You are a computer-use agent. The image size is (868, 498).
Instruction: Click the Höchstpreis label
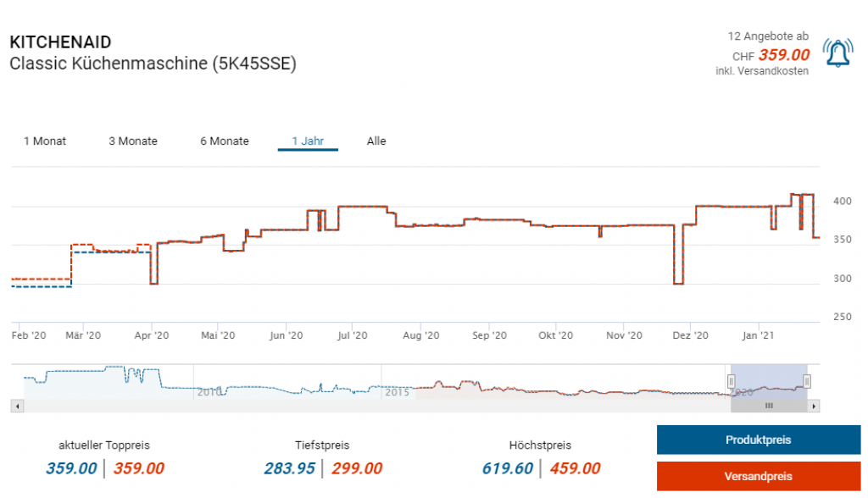tap(540, 445)
